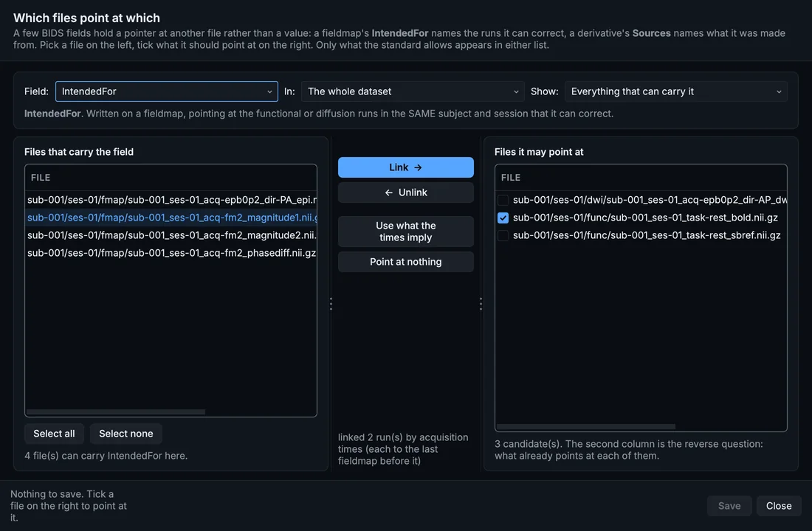The image size is (812, 531).
Task: Click the 'Which files point at which' title
Action: pyautogui.click(x=86, y=18)
